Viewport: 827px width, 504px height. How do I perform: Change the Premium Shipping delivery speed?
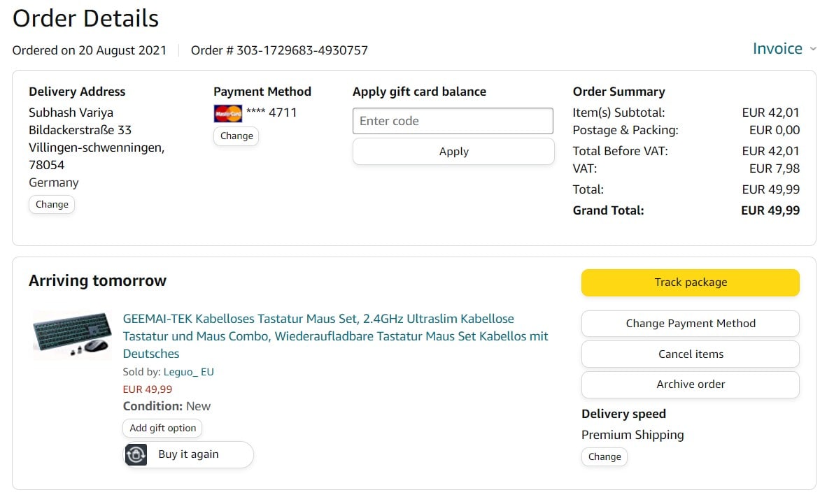point(605,457)
